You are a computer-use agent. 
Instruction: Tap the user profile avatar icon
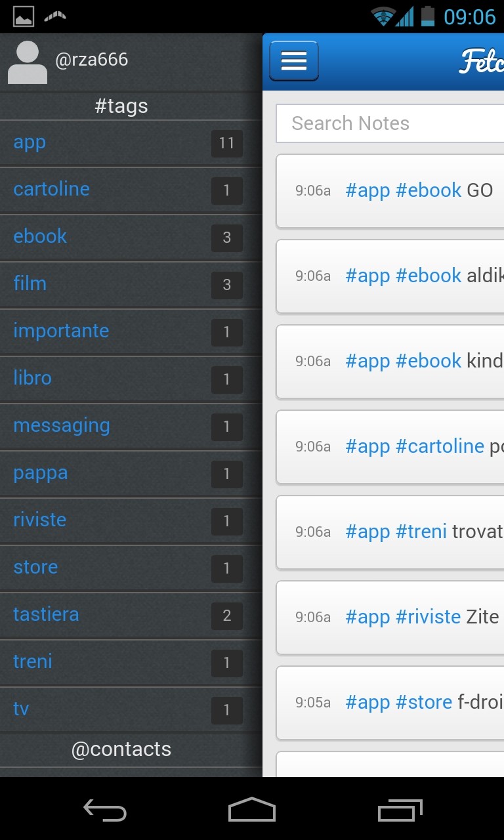click(x=27, y=62)
